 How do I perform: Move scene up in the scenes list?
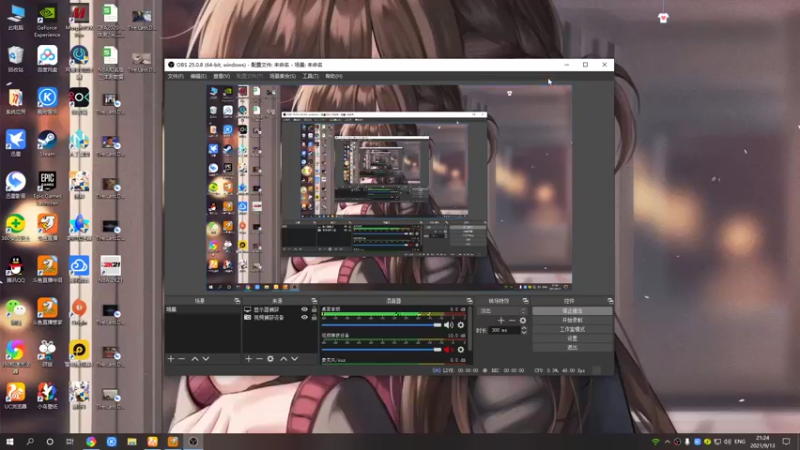(195, 359)
